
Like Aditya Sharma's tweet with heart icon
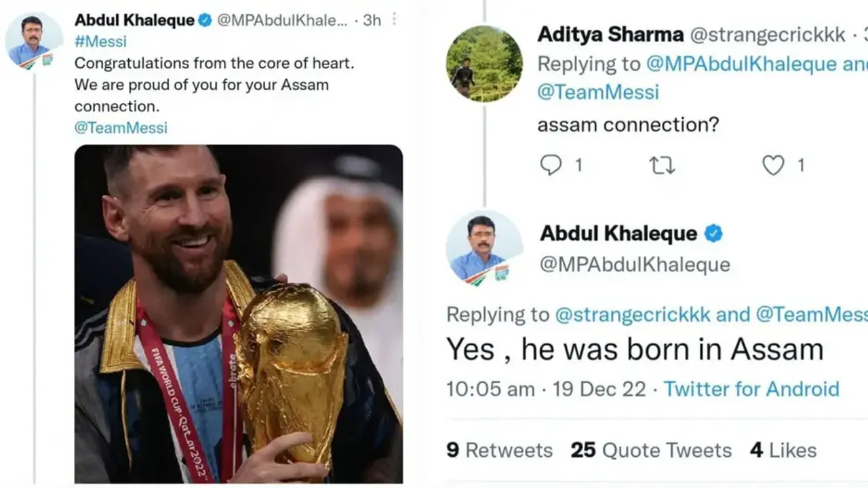773,165
